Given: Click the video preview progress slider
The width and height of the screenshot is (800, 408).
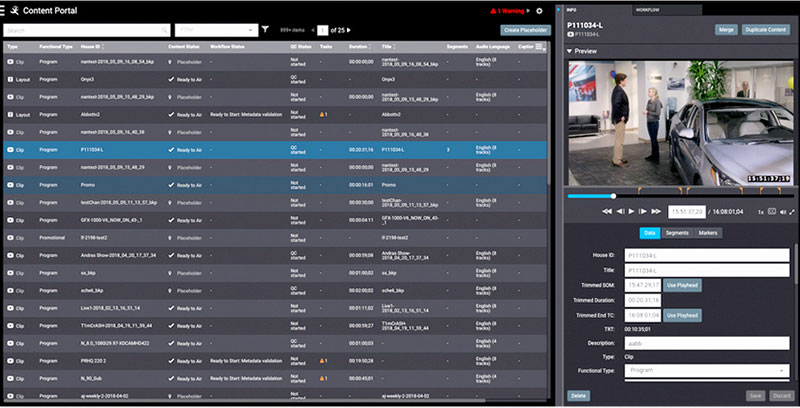Looking at the screenshot, I should click(x=680, y=196).
